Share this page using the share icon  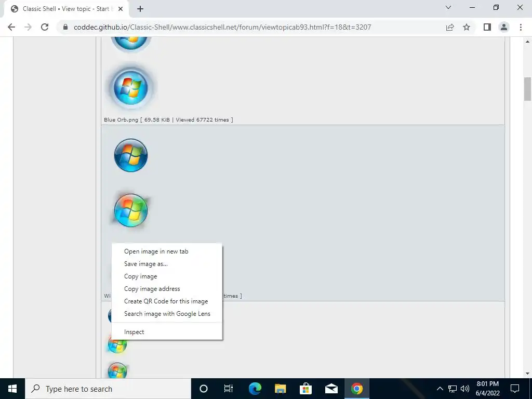click(x=450, y=27)
